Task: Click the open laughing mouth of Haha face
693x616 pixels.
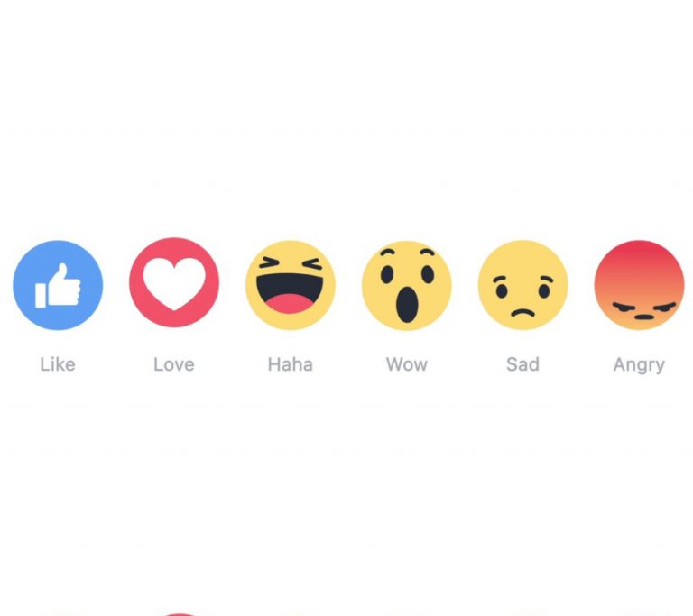Action: tap(290, 293)
